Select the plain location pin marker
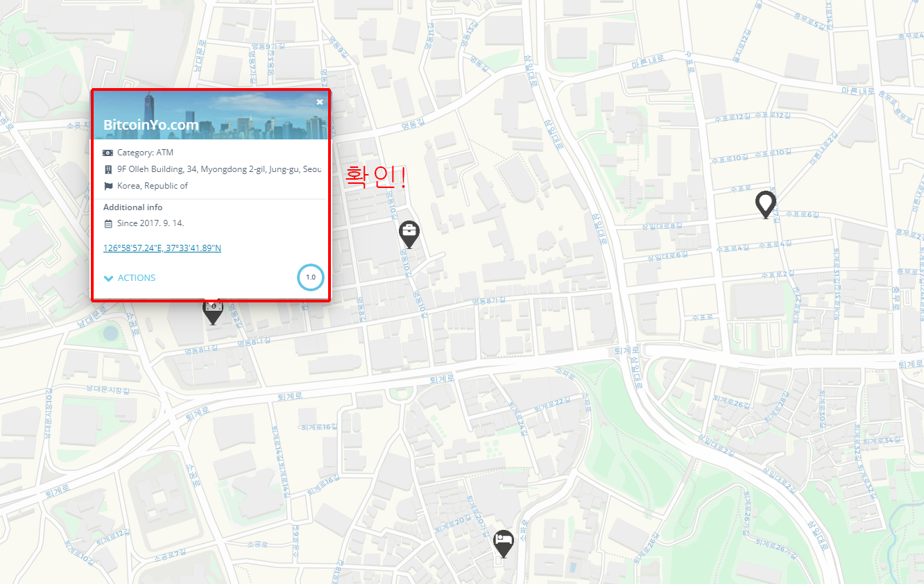This screenshot has width=924, height=584. click(x=765, y=205)
